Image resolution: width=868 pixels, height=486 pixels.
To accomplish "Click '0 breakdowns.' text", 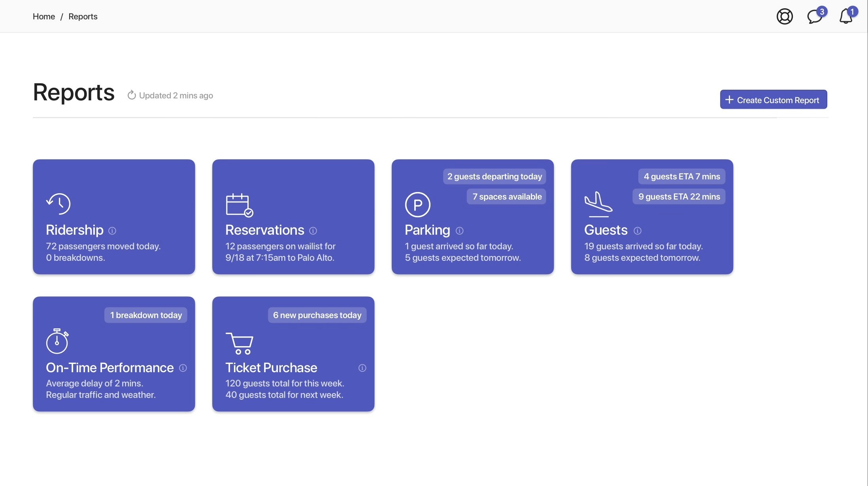I will pyautogui.click(x=75, y=258).
